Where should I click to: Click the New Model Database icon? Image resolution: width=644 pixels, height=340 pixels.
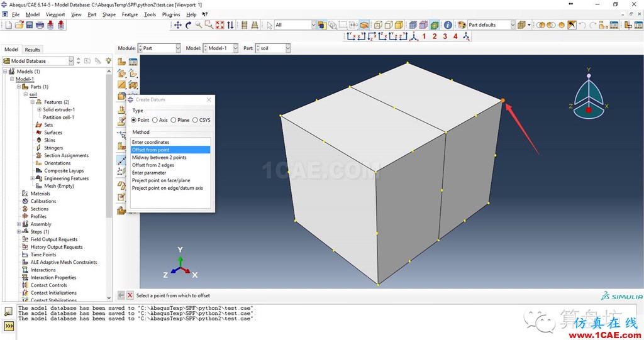pyautogui.click(x=9, y=26)
